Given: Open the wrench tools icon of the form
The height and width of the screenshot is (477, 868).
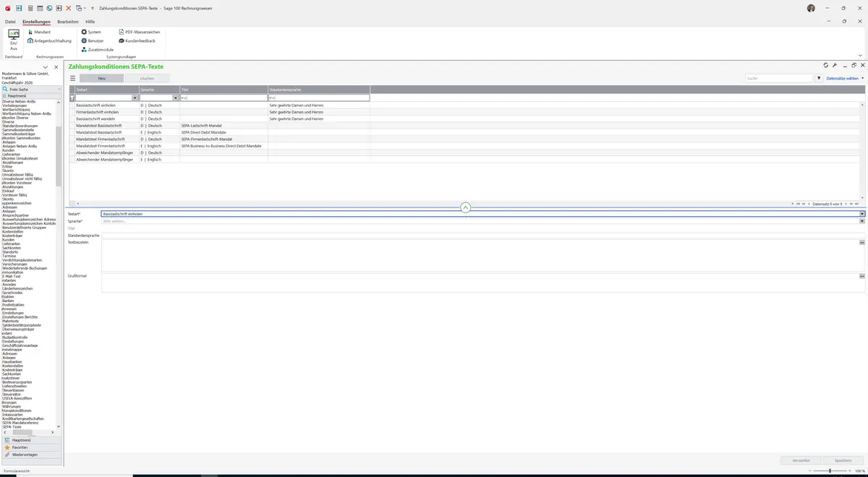Looking at the screenshot, I should tap(835, 66).
